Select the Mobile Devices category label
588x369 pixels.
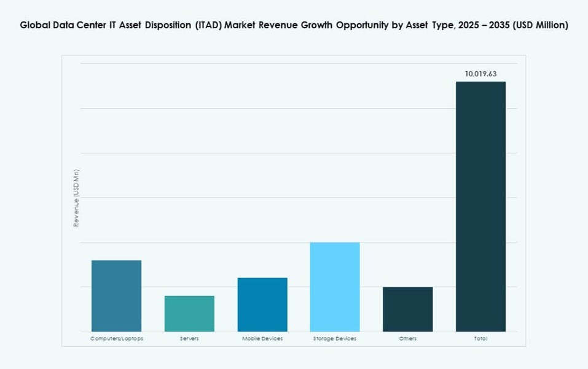click(x=262, y=338)
